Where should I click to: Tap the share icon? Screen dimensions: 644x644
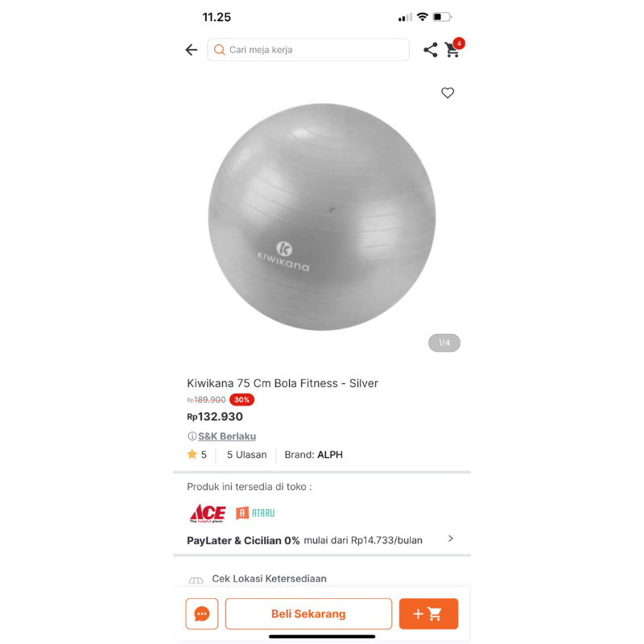[430, 50]
